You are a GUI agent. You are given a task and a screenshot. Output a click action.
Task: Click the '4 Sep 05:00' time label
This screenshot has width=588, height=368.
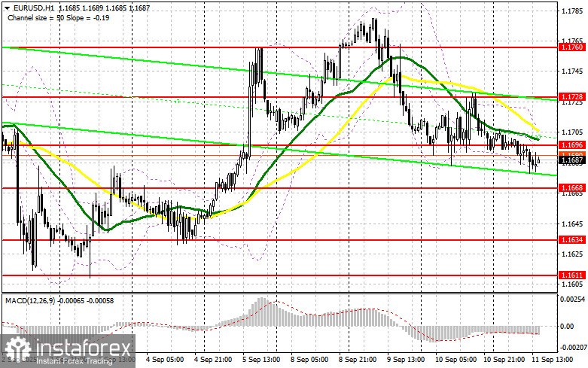click(x=165, y=360)
